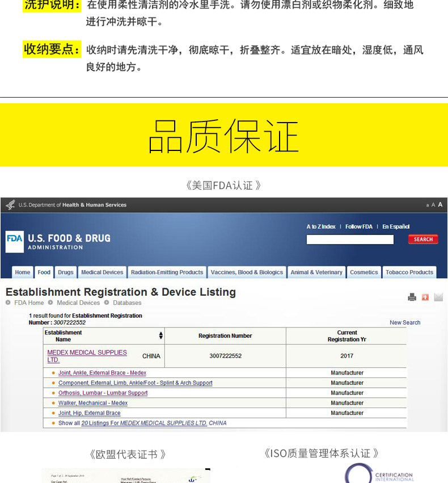Open Walker, Mechanical - Medex listing
Screen dimensions: 448x483
[93, 403]
